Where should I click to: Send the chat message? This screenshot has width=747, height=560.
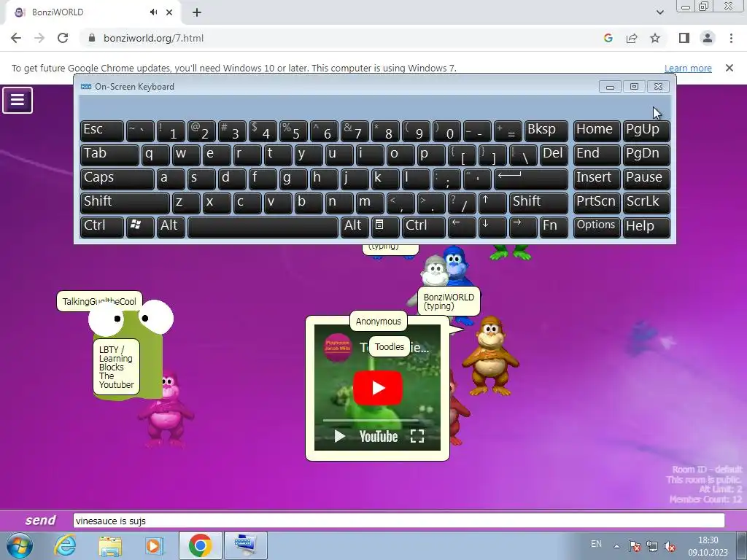pyautogui.click(x=41, y=520)
